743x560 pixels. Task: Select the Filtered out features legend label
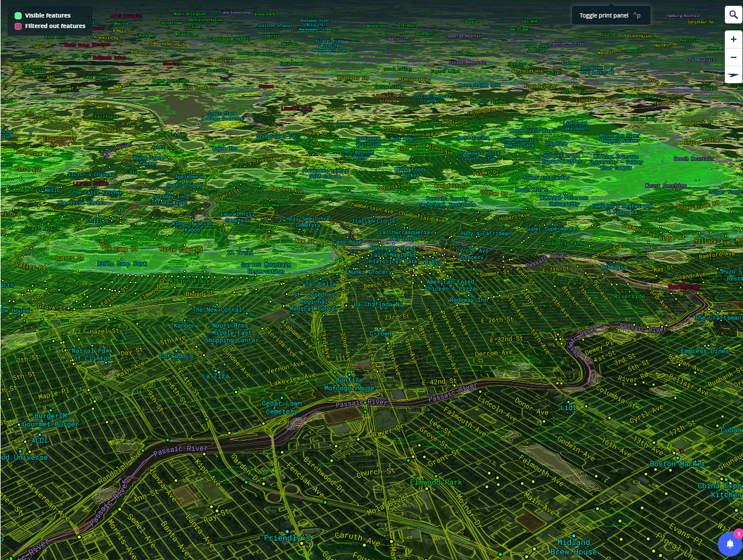point(55,26)
